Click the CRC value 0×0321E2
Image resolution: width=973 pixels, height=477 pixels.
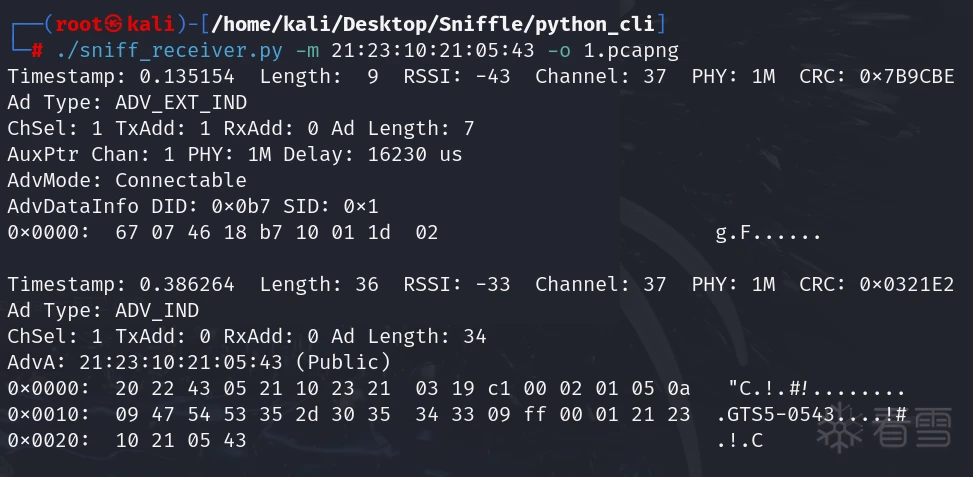pyautogui.click(x=907, y=284)
